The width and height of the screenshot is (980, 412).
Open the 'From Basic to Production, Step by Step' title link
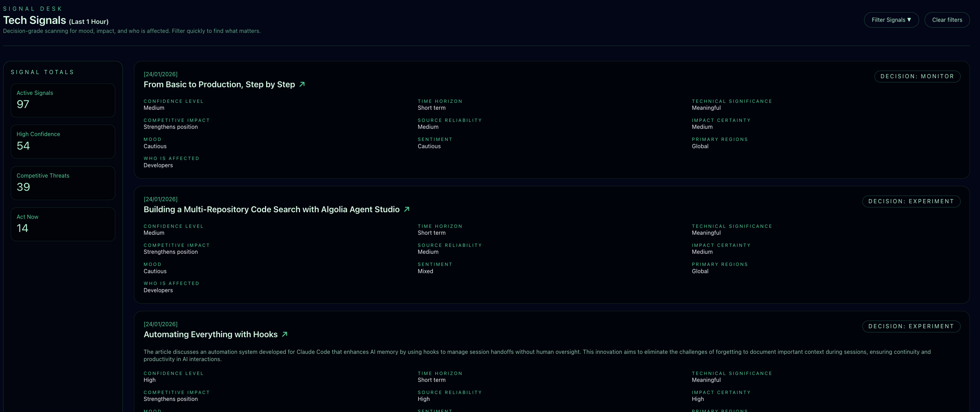tap(219, 84)
